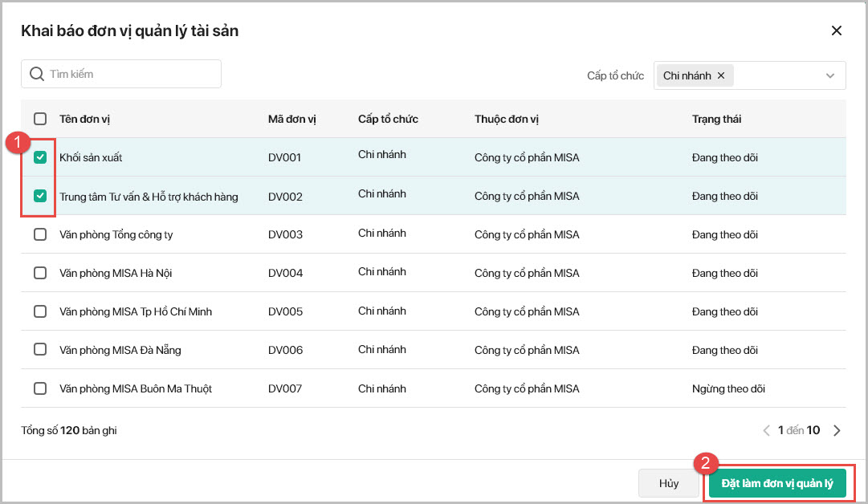Click the search magnifier icon

(x=36, y=74)
